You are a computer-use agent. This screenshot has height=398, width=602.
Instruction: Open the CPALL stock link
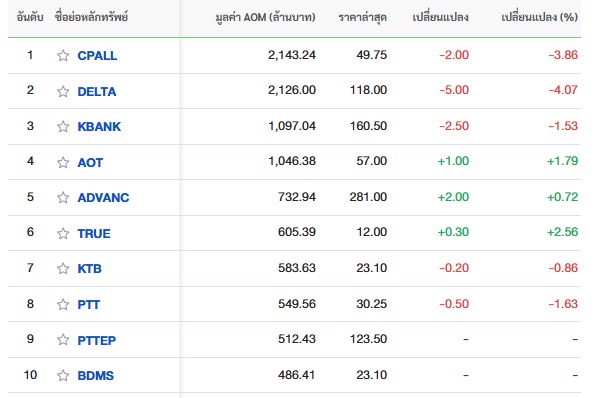pyautogui.click(x=97, y=56)
